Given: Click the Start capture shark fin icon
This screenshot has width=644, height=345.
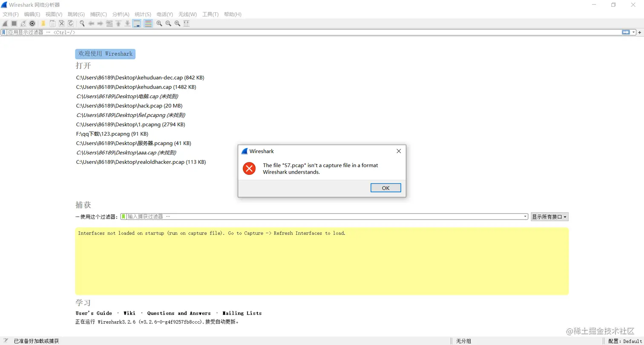Looking at the screenshot, I should (5, 23).
